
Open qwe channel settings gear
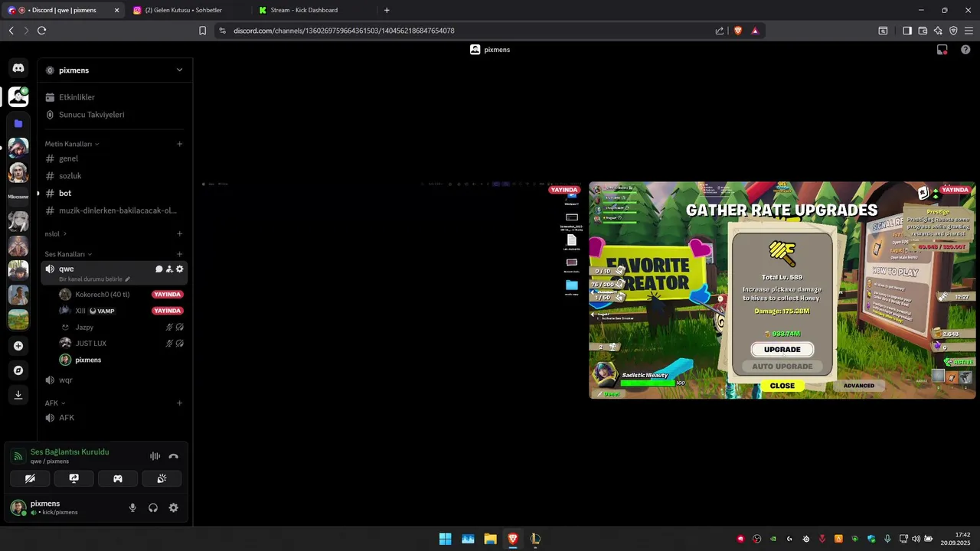(180, 269)
